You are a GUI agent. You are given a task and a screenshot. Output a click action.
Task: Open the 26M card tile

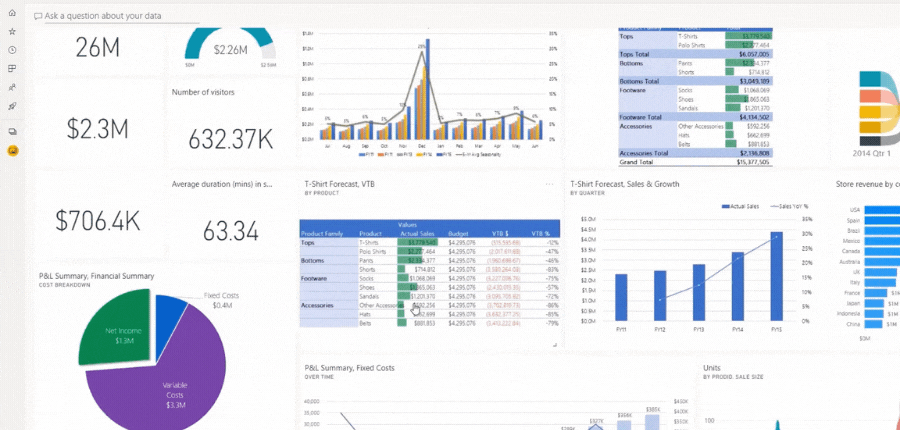pos(98,48)
